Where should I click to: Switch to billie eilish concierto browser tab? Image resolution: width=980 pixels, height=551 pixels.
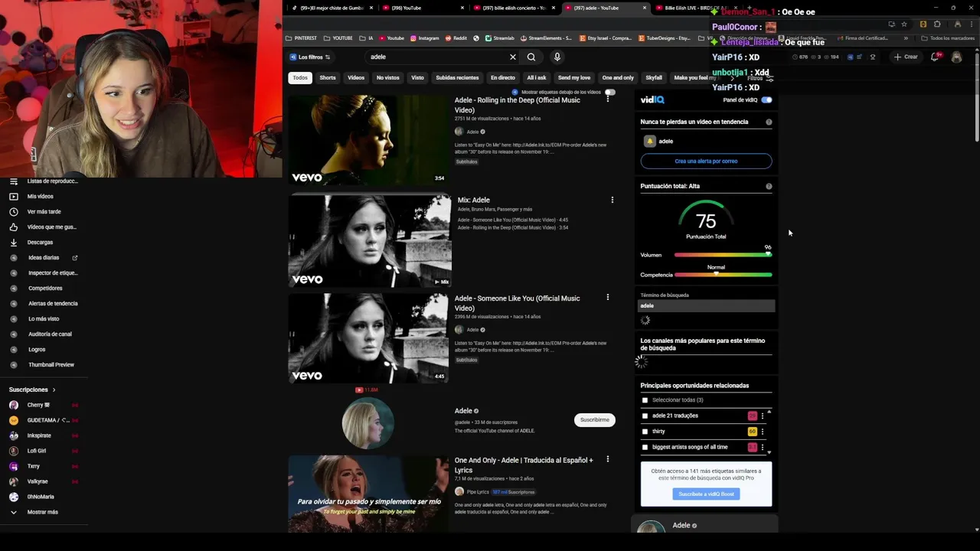(513, 8)
